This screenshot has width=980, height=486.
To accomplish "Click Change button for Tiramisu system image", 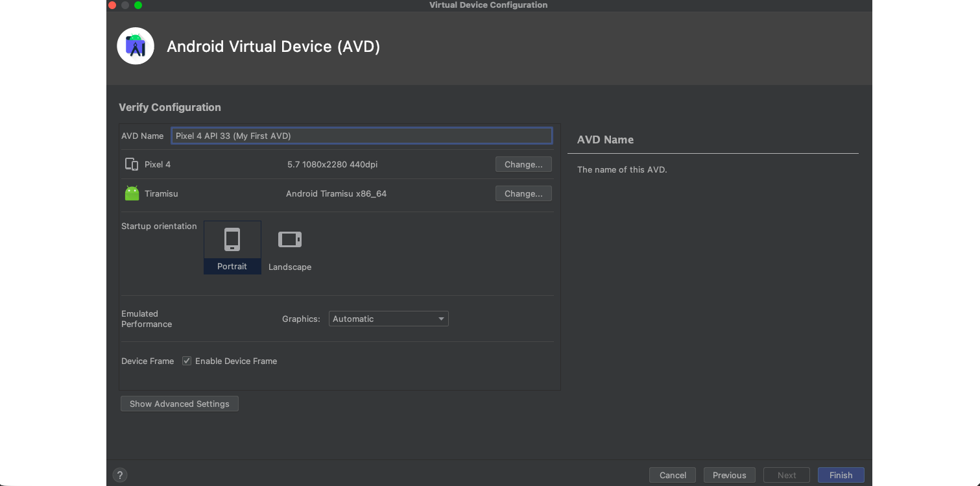I will point(523,193).
